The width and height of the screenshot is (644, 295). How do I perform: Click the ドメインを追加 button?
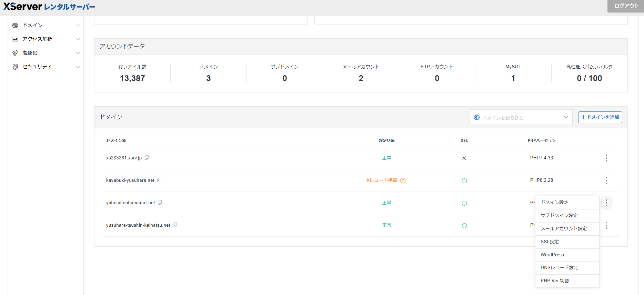[600, 117]
